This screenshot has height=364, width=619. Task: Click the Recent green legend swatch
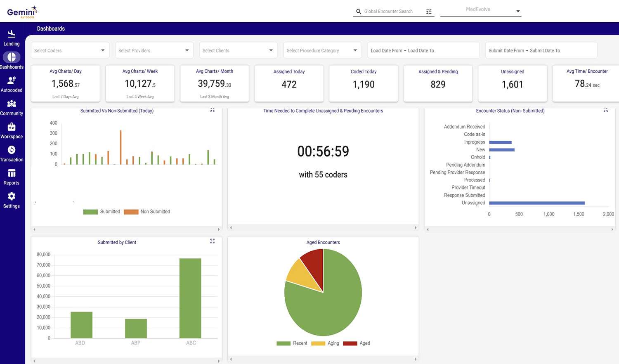(x=284, y=343)
